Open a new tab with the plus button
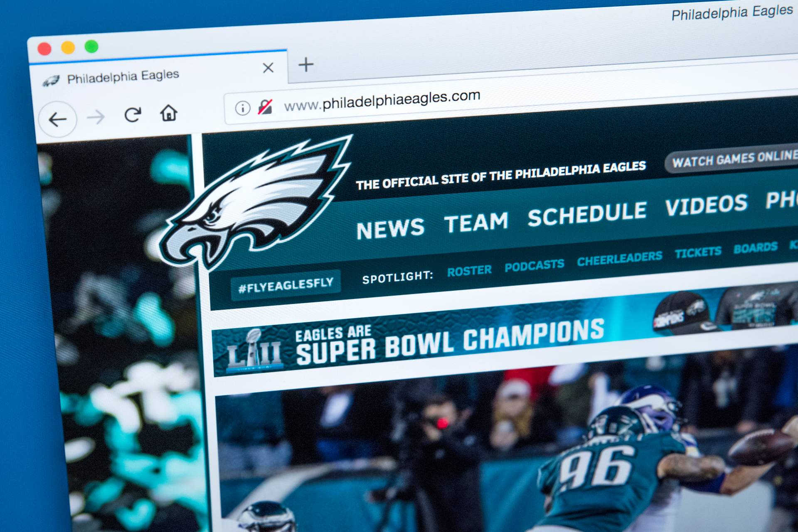This screenshot has height=532, width=798. 306,64
